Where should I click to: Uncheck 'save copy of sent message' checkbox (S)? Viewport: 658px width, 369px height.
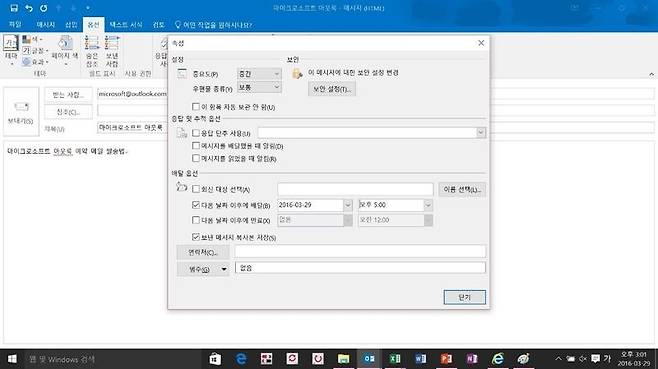click(196, 237)
